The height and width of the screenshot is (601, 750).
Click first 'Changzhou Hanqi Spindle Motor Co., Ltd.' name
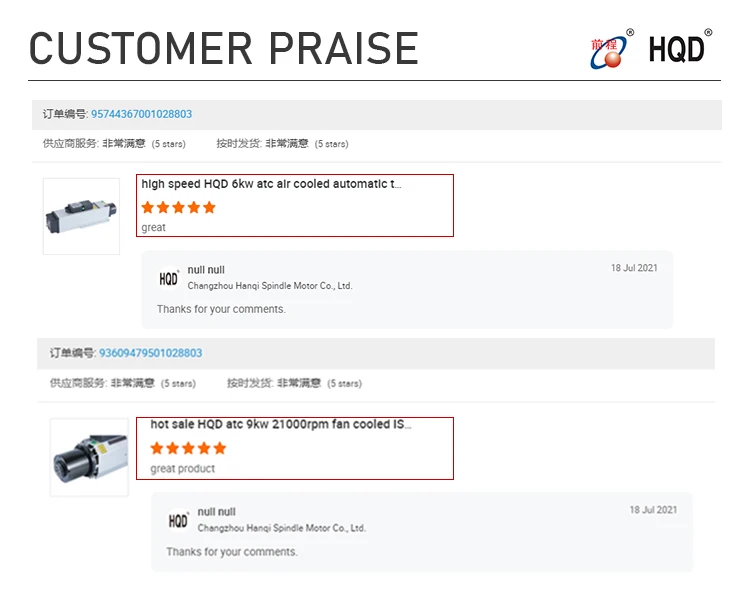click(270, 286)
